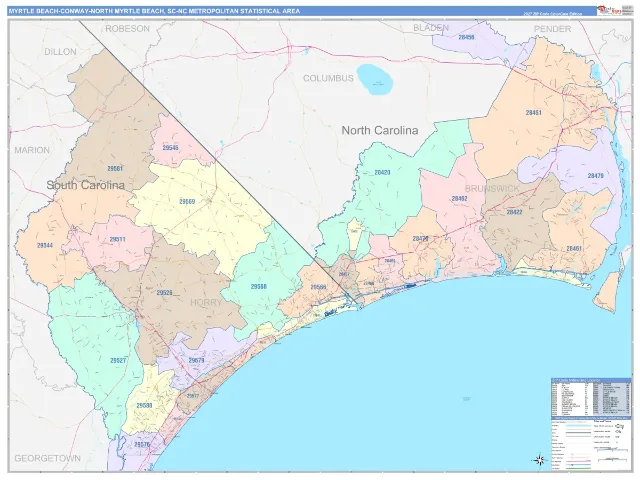Click the South Carolina state label
The height and width of the screenshot is (480, 640).
(85, 185)
